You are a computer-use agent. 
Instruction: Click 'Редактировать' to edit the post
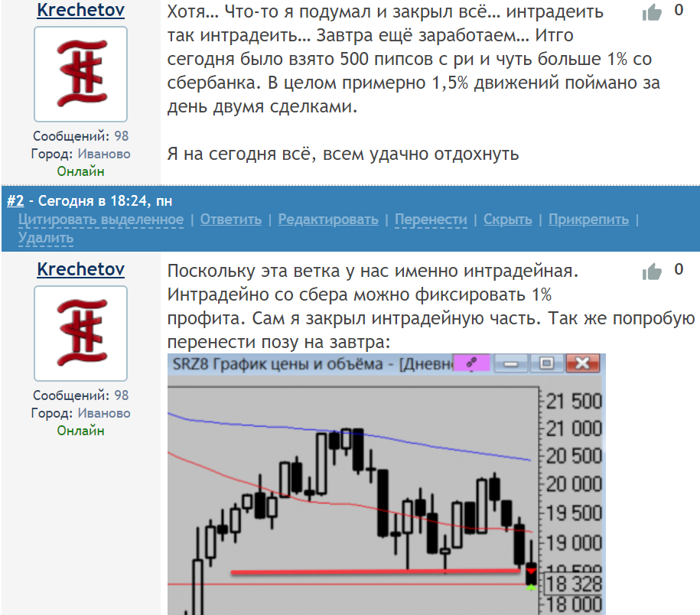click(x=328, y=220)
